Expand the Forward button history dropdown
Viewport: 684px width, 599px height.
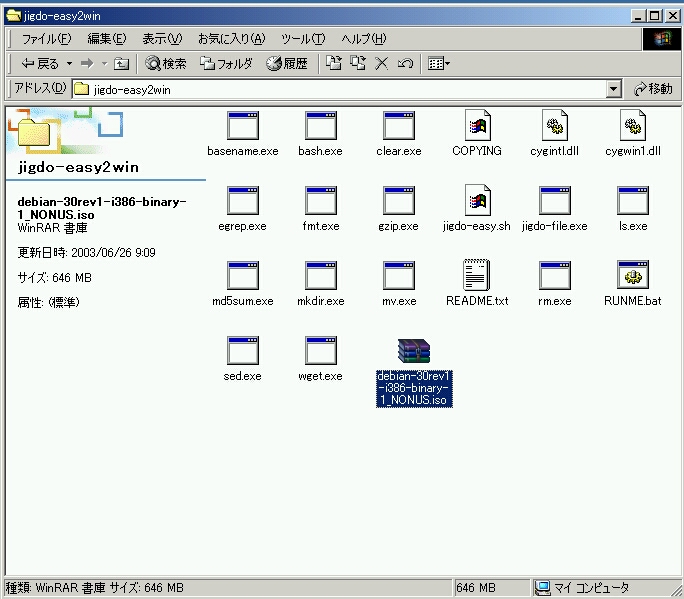104,64
